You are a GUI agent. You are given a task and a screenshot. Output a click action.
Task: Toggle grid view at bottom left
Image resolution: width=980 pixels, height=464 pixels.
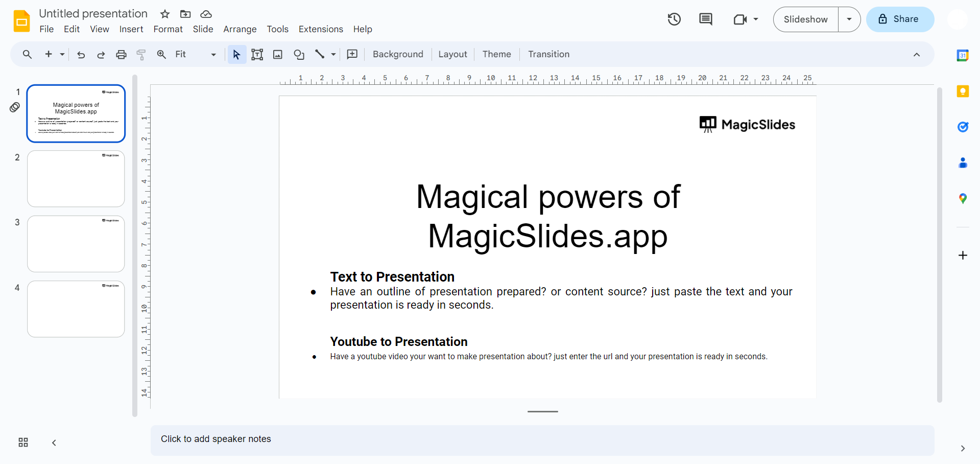point(23,443)
